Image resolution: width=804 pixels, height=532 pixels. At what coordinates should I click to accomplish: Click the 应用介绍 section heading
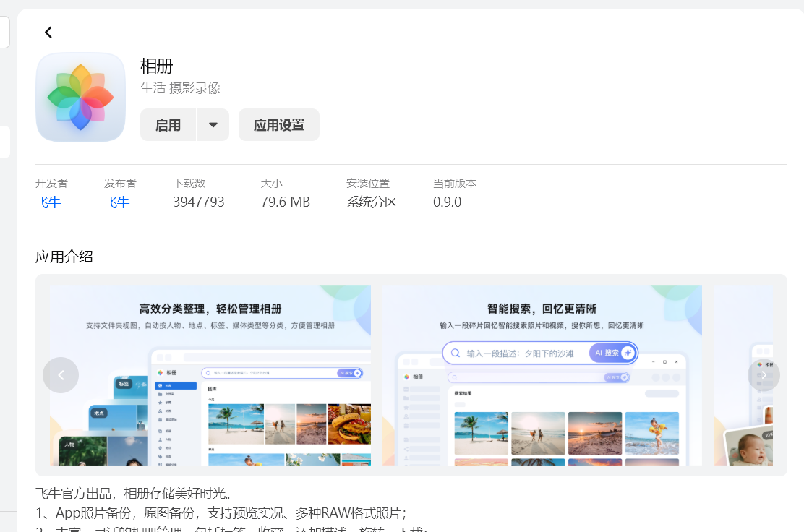tap(64, 257)
